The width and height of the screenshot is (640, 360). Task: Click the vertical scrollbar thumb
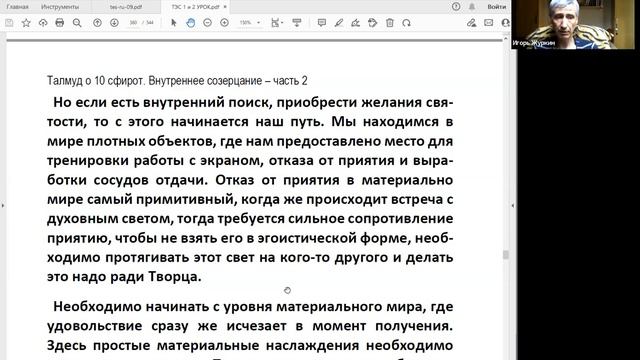pos(506,254)
